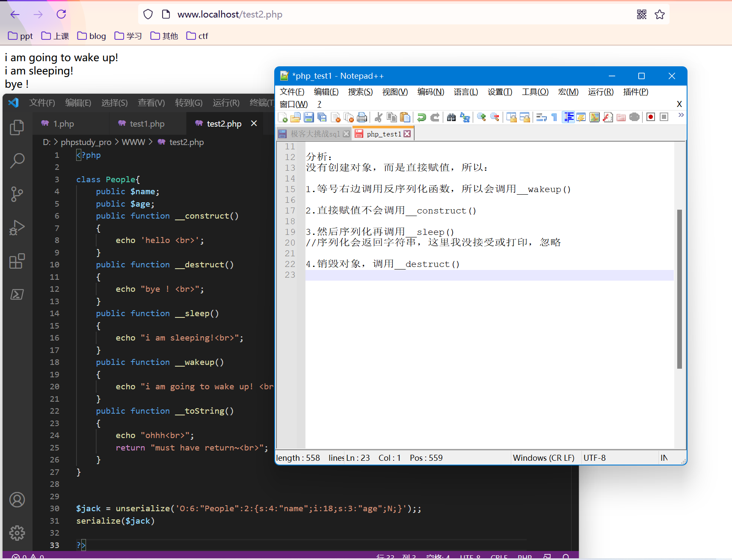Click the Stop Recording button in Notepad++

[x=664, y=117]
